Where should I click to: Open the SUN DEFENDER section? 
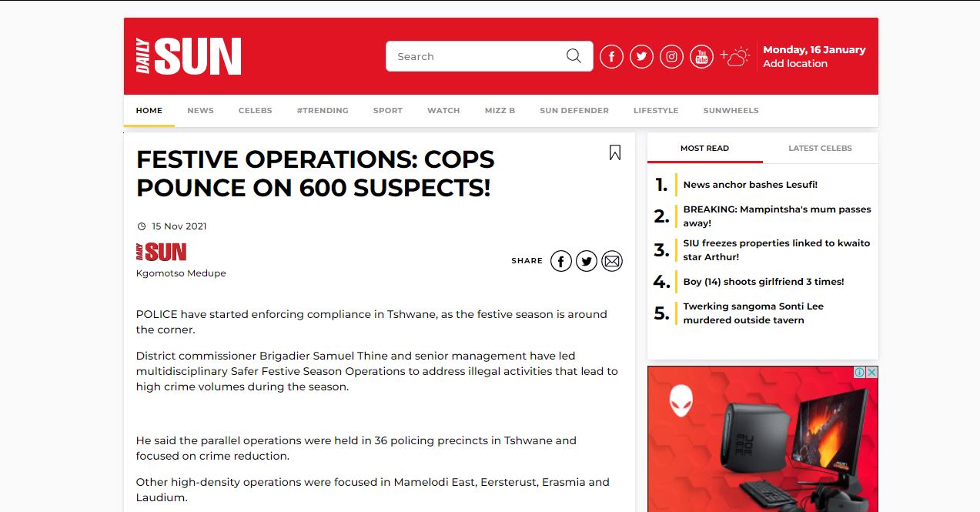click(574, 110)
